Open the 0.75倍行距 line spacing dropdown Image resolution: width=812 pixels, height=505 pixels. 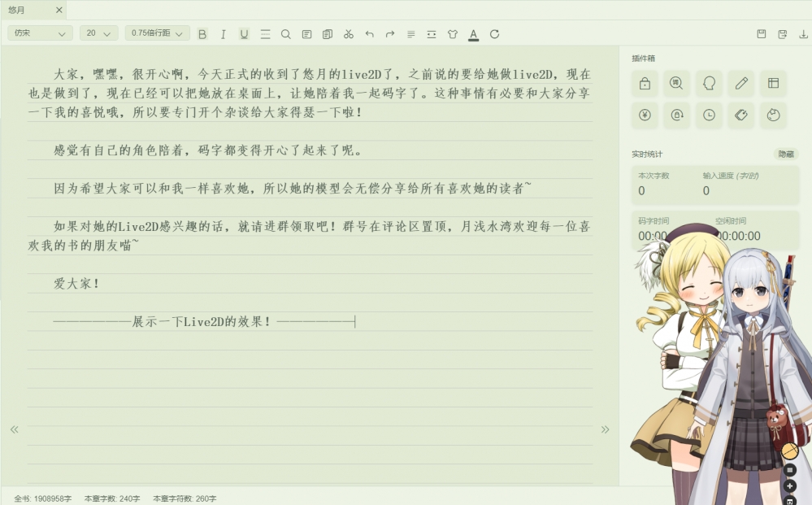(157, 33)
